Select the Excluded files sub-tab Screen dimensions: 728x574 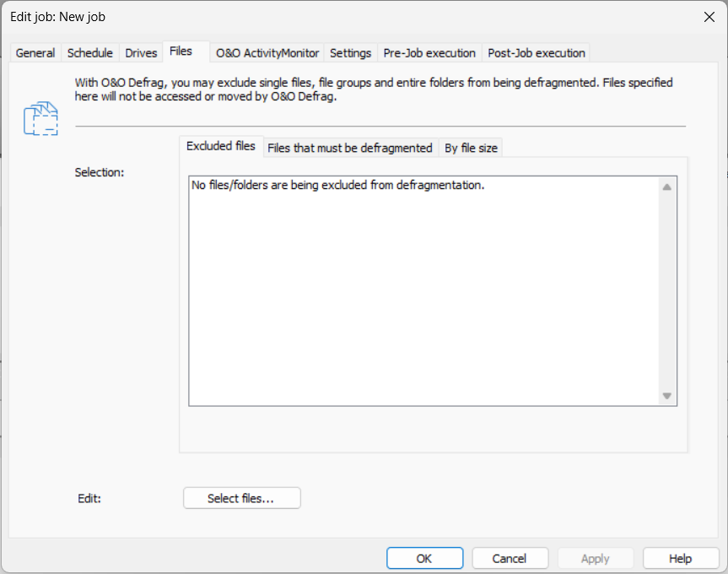[x=221, y=146]
